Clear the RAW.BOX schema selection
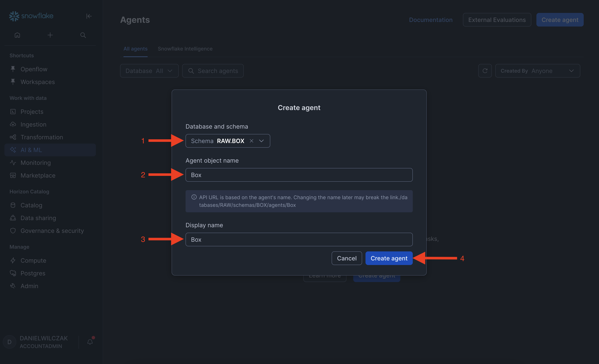This screenshot has height=364, width=599. (252, 141)
